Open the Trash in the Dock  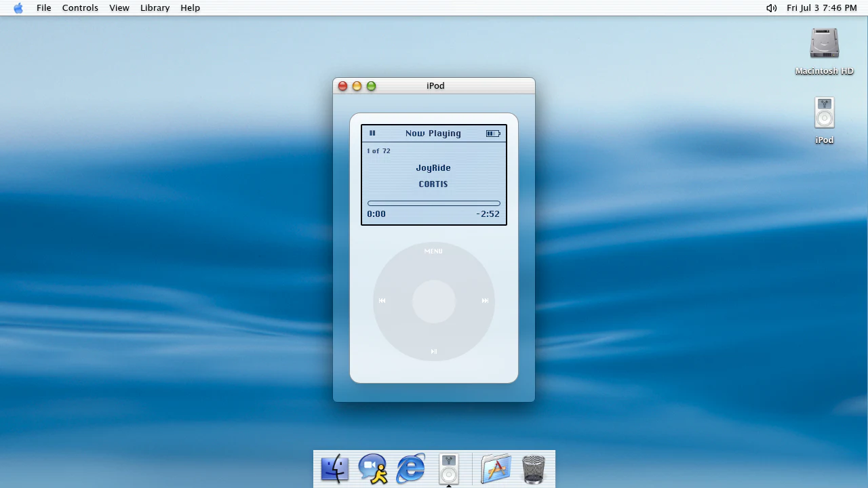[534, 469]
